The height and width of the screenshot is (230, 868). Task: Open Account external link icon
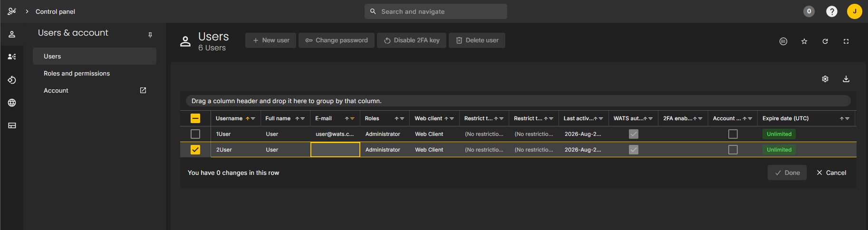point(143,90)
